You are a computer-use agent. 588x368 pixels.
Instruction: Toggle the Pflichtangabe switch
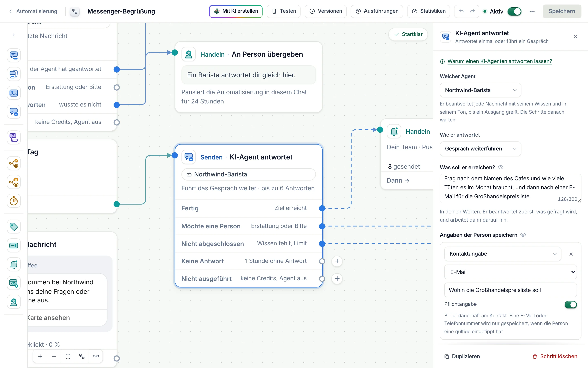coord(570,304)
